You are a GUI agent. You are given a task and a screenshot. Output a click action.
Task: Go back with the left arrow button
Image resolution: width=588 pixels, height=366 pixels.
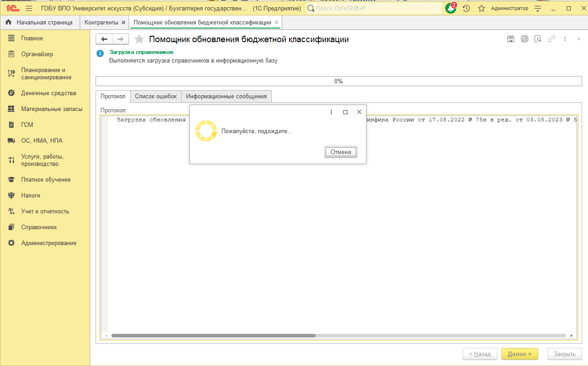coord(104,39)
